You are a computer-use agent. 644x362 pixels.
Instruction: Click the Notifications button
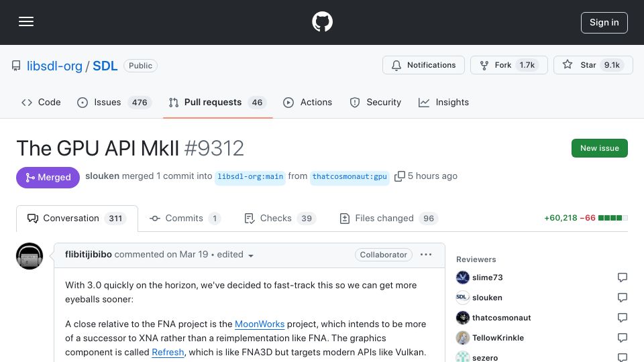pyautogui.click(x=423, y=65)
